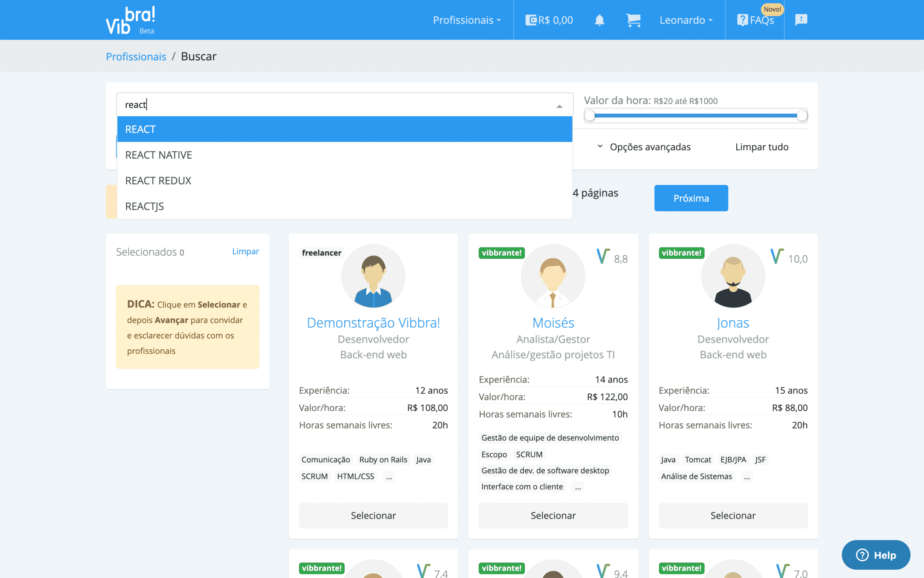This screenshot has height=578, width=924.
Task: Go to Próxima page
Action: [x=691, y=198]
